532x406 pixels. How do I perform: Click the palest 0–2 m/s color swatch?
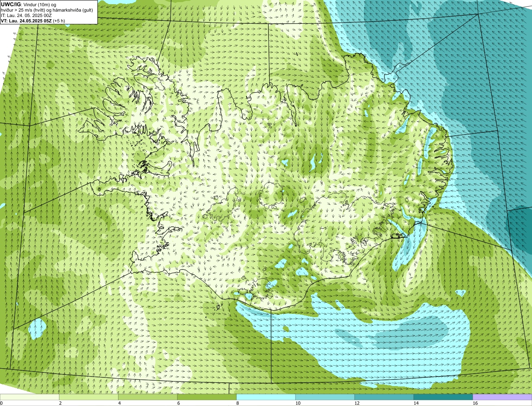point(30,397)
